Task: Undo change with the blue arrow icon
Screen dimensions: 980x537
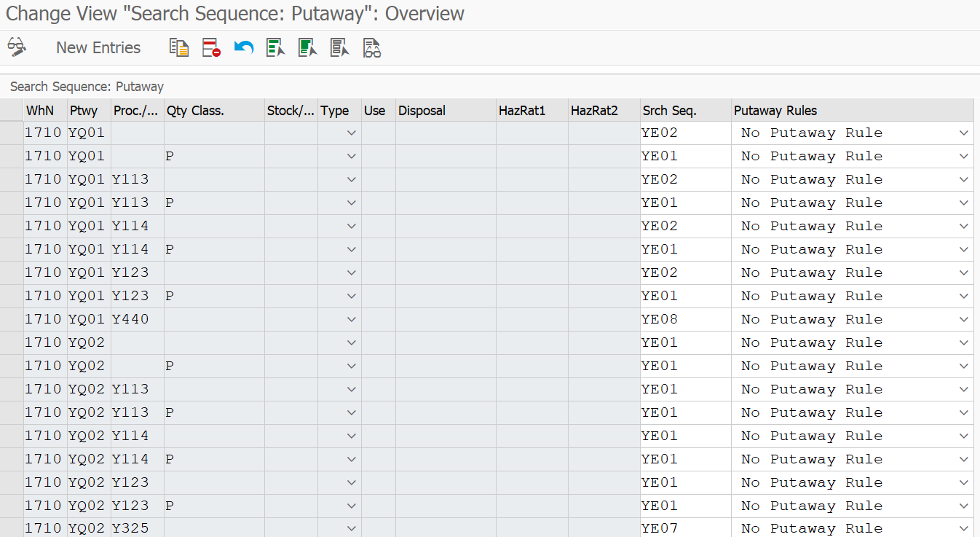Action: point(243,48)
